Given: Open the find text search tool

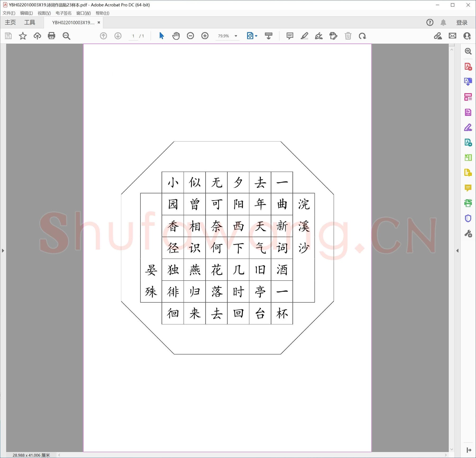Looking at the screenshot, I should (66, 36).
